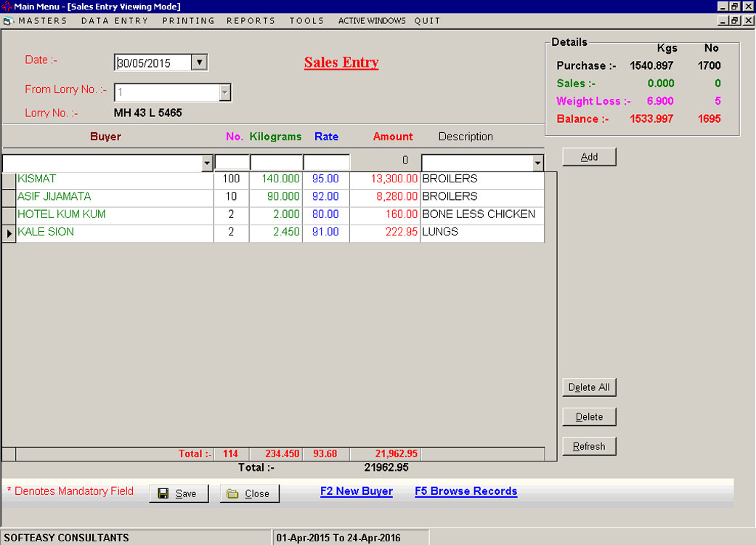Restore the inner Sales Entry child window
756x545 pixels.
[x=734, y=21]
